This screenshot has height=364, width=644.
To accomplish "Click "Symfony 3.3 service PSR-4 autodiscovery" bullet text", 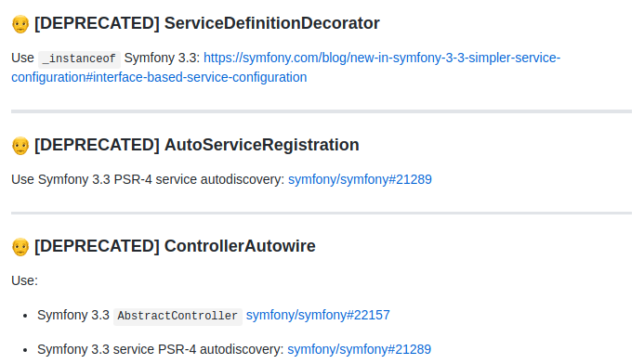I will (x=160, y=349).
